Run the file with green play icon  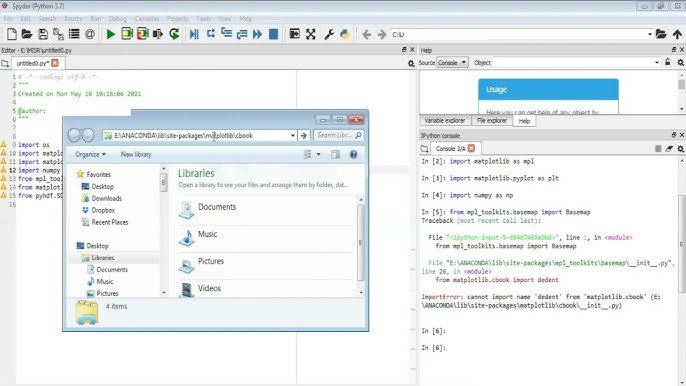tap(110, 34)
